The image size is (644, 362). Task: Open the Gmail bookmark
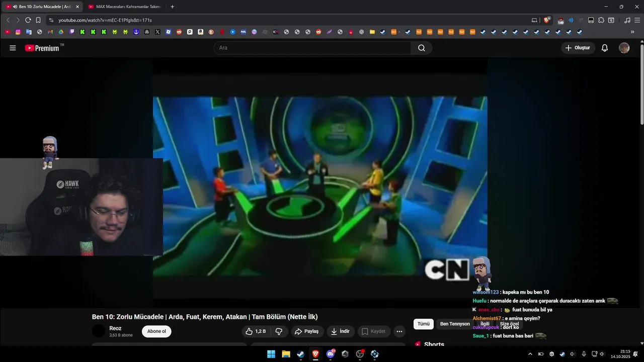(50, 32)
